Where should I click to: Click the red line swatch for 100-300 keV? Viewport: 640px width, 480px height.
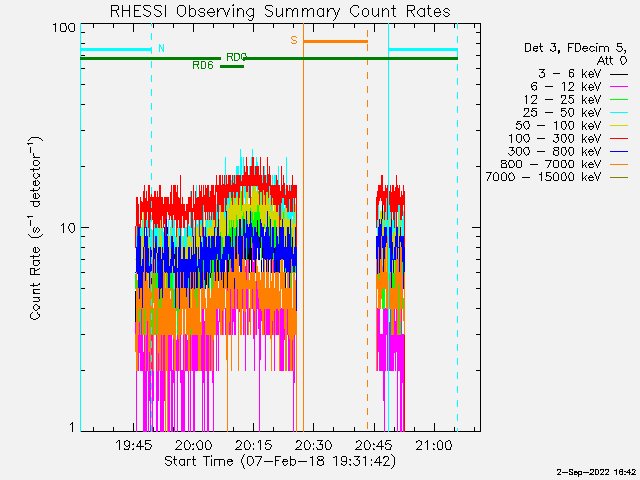pyautogui.click(x=619, y=139)
